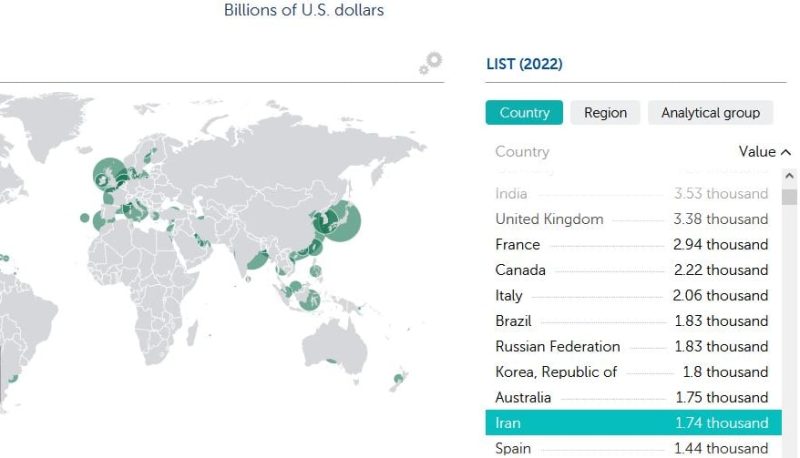Switch list to Analytical group
Viewport: 800px width, 458px height.
pyautogui.click(x=710, y=113)
